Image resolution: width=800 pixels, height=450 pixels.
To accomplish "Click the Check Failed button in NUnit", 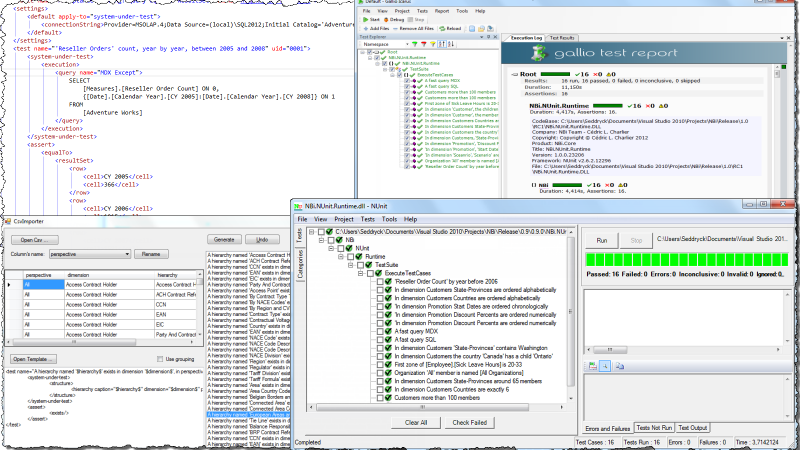I will tap(469, 422).
